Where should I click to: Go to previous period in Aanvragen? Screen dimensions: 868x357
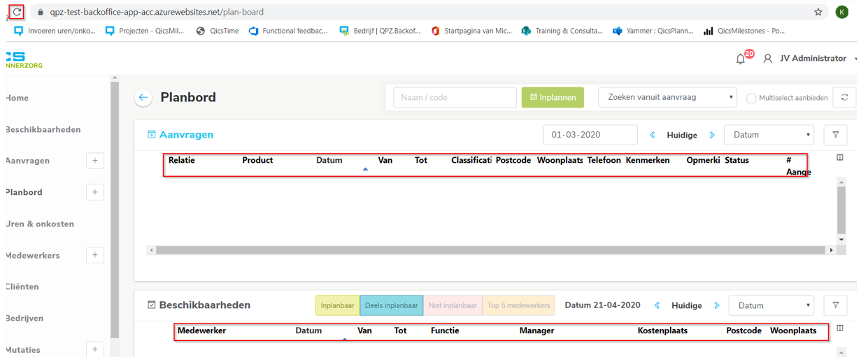[x=653, y=135]
